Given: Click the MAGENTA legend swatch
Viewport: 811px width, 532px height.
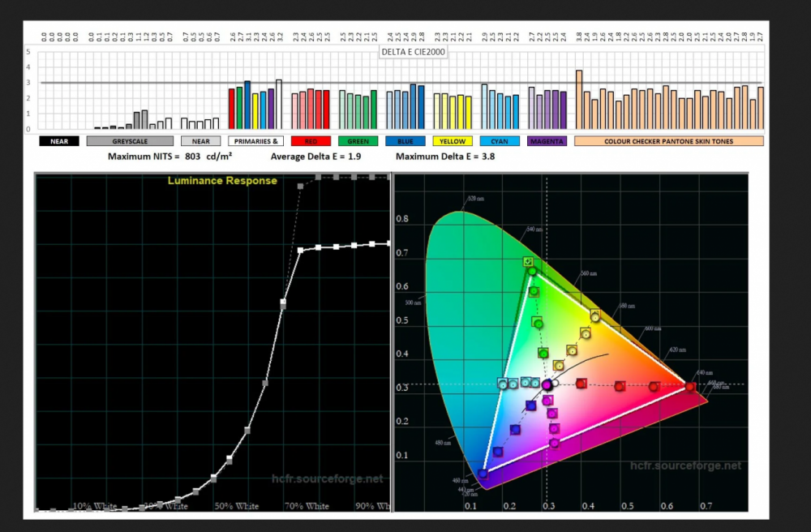Looking at the screenshot, I should [547, 141].
